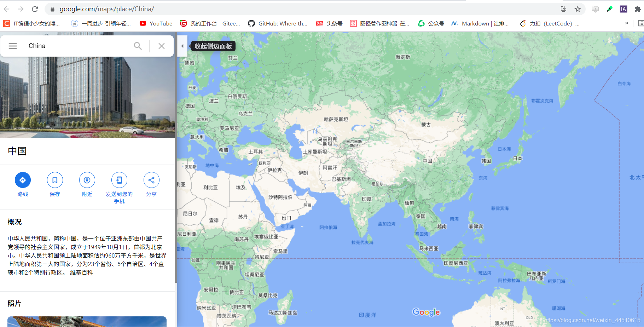Click the browser forward arrow
644x327 pixels.
click(x=21, y=9)
